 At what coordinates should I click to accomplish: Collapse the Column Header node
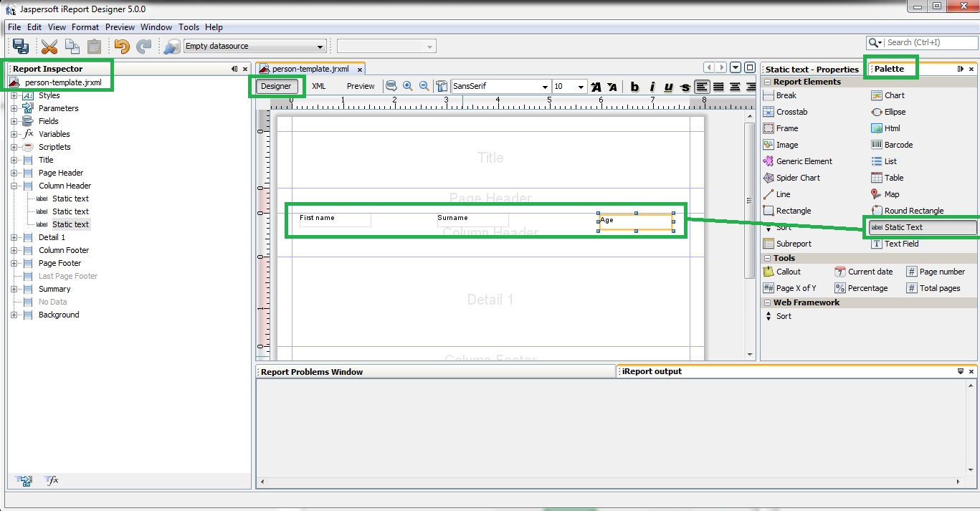pos(14,186)
